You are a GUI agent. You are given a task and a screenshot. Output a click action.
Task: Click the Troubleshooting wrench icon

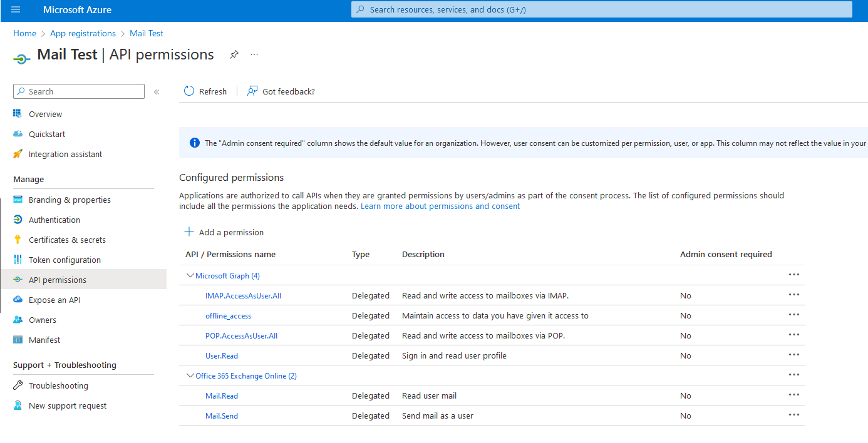click(x=18, y=385)
